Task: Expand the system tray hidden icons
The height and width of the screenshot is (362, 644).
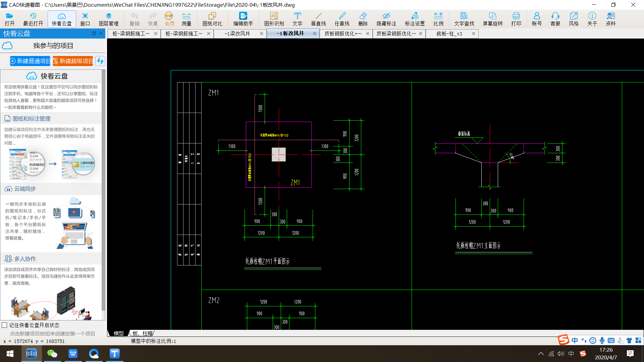Action: pyautogui.click(x=541, y=354)
